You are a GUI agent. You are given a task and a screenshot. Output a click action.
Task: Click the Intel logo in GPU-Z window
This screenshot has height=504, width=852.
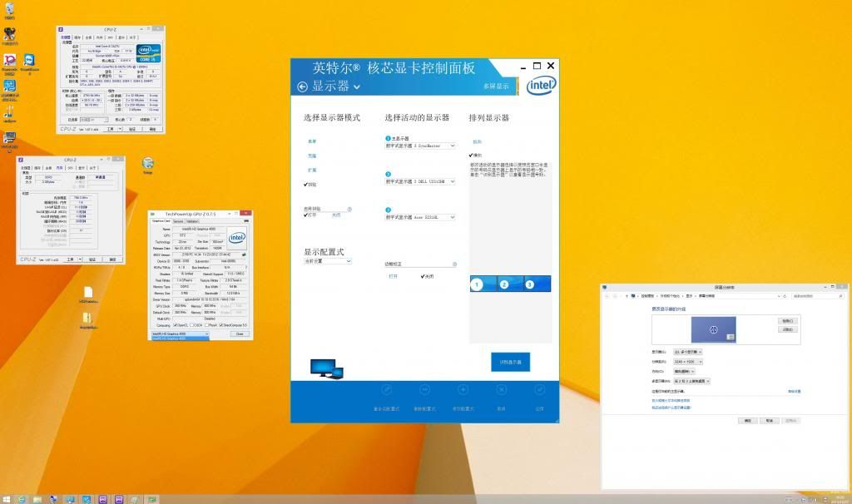point(237,237)
